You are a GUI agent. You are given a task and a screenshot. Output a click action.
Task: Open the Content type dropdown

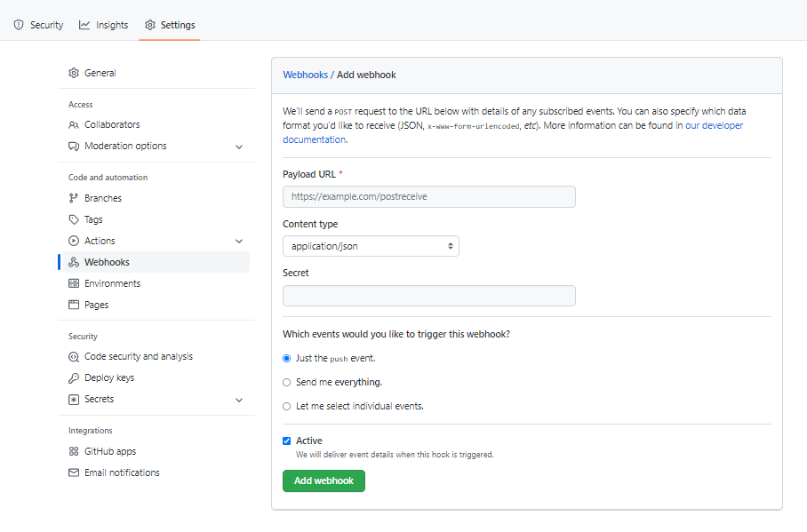click(x=371, y=246)
